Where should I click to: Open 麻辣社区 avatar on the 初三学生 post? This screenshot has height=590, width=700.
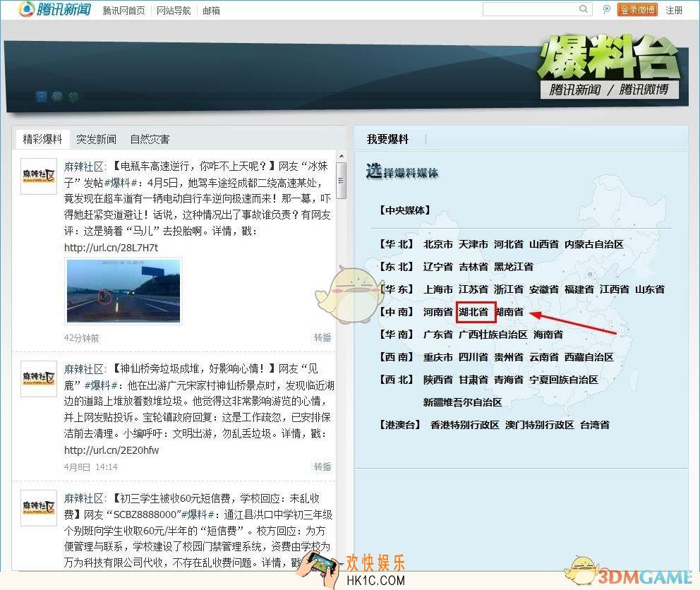[39, 508]
